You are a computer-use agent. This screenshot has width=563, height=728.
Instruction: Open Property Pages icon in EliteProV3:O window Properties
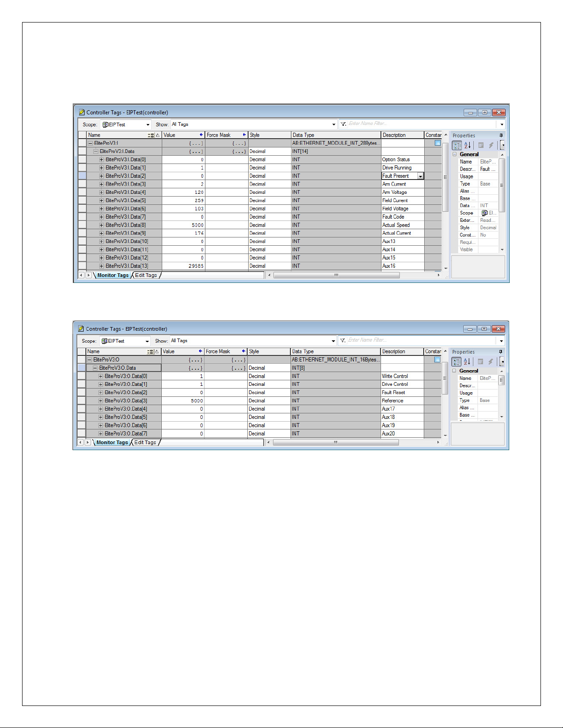480,362
